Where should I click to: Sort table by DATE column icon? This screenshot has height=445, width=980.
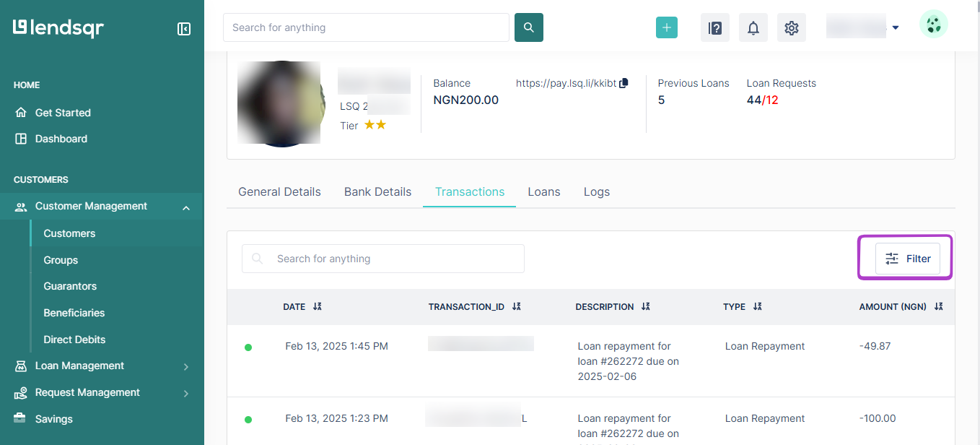pos(318,306)
